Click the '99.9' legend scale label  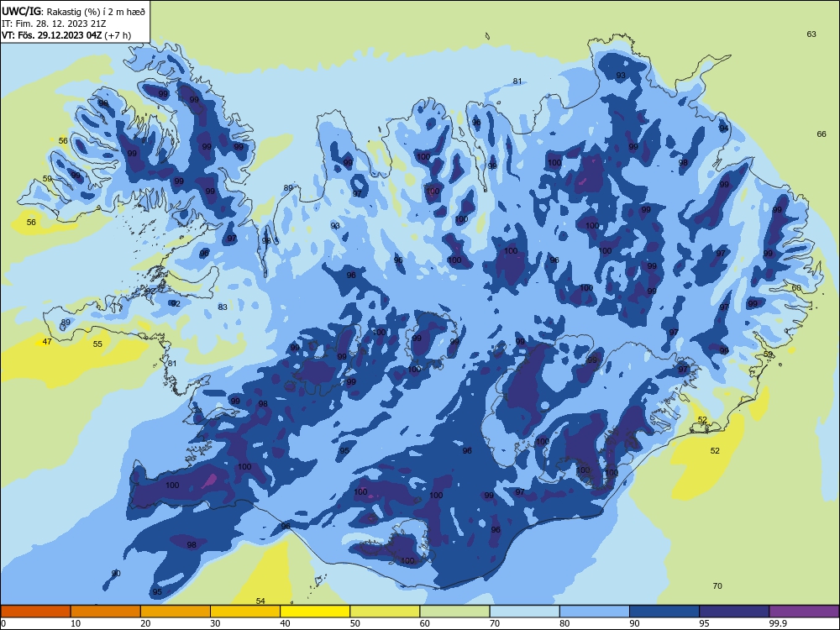click(778, 623)
